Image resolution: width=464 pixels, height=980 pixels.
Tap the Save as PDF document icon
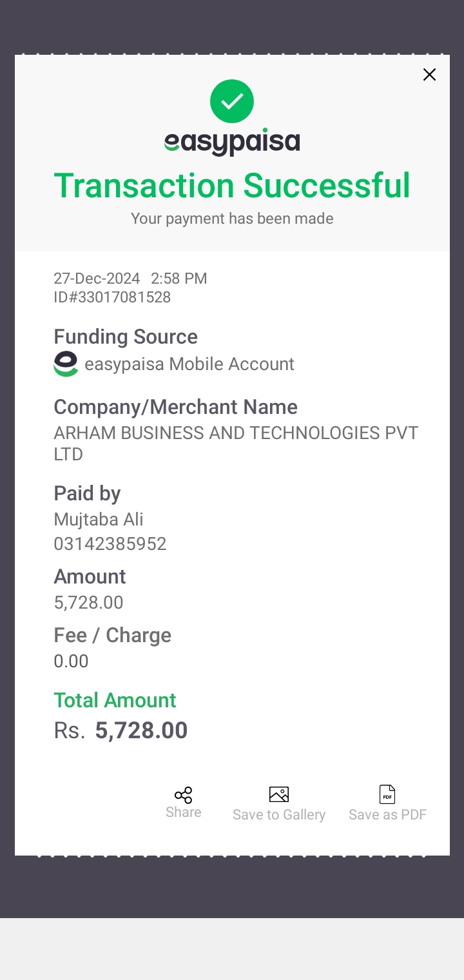point(387,794)
